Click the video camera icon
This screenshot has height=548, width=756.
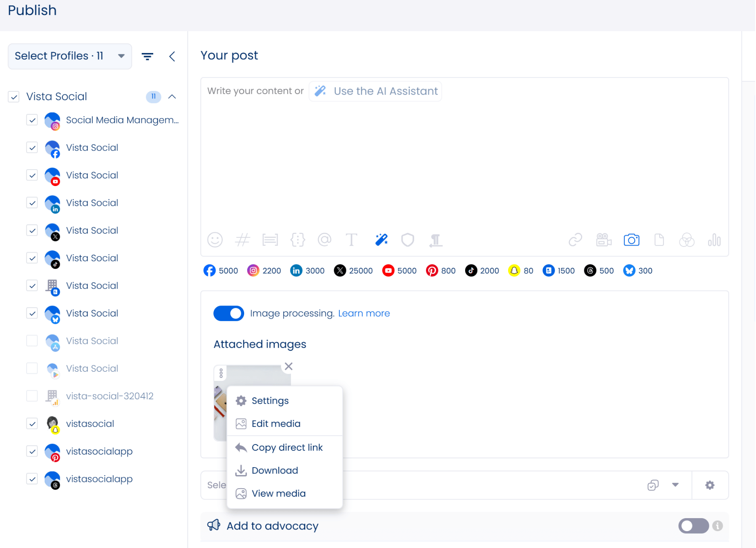pos(604,240)
